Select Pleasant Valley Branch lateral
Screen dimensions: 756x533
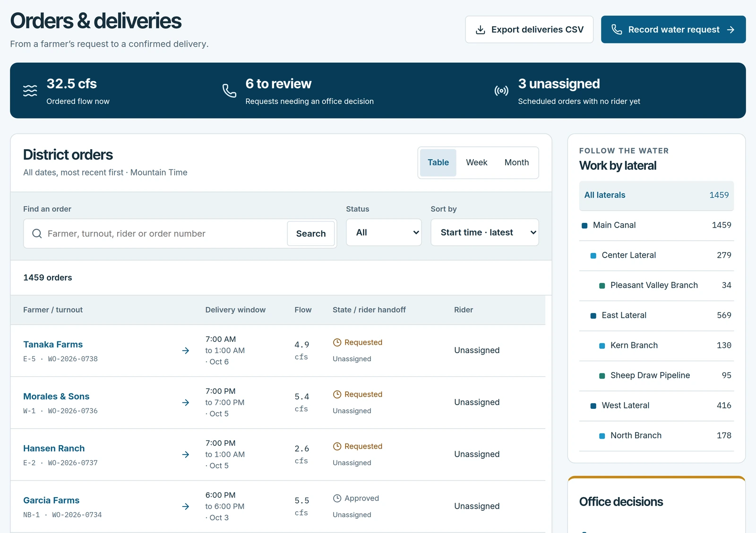pos(656,285)
